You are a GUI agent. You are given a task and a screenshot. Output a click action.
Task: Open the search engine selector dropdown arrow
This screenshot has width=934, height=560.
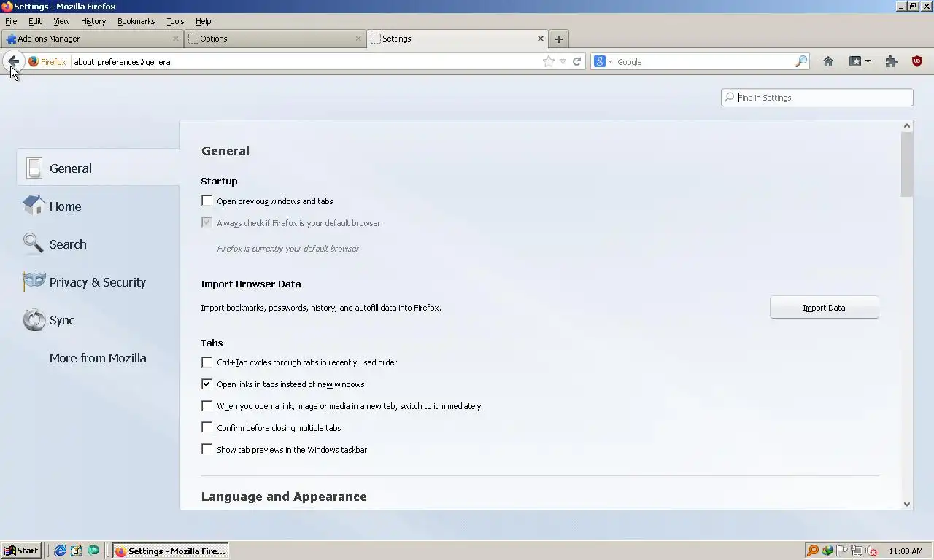point(610,62)
